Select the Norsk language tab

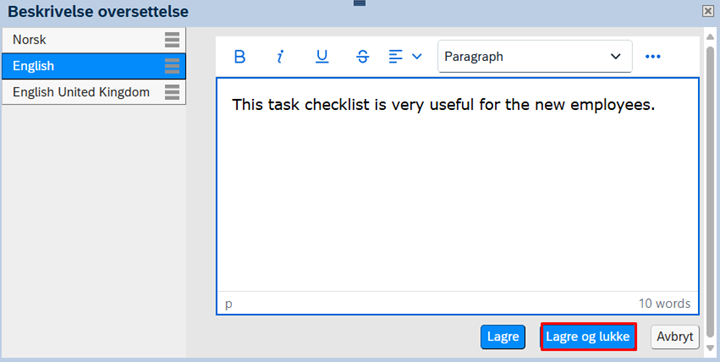94,40
